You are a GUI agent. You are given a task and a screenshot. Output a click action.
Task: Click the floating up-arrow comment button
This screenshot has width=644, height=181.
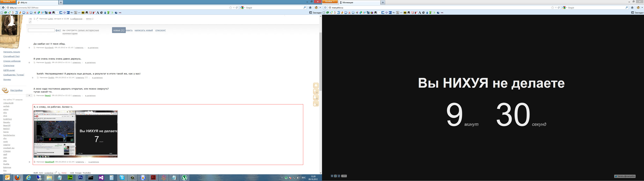[x=316, y=92]
